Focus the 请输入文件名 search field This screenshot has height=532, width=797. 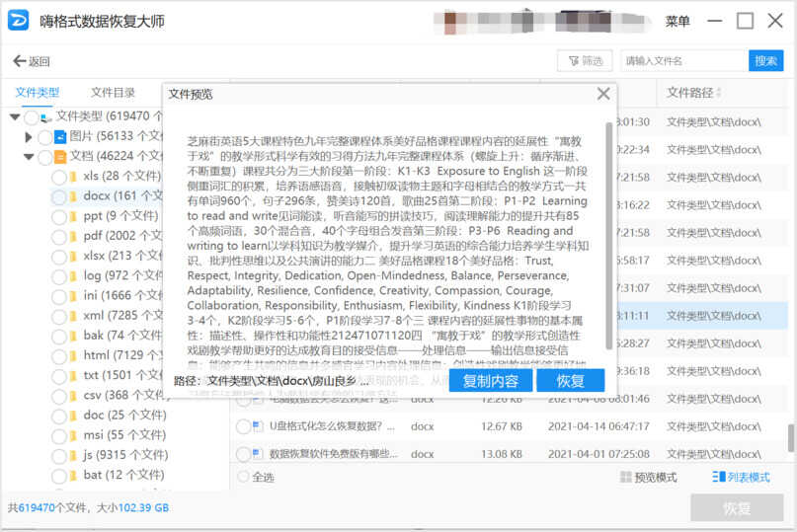click(x=683, y=61)
